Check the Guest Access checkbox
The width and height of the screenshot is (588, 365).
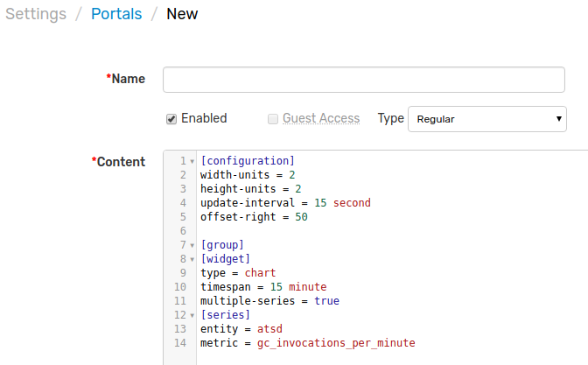coord(273,119)
